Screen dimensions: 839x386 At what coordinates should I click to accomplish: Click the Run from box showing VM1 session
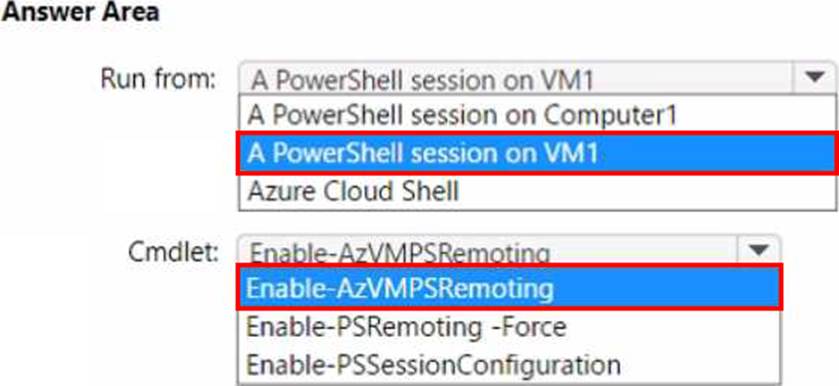pos(537,79)
